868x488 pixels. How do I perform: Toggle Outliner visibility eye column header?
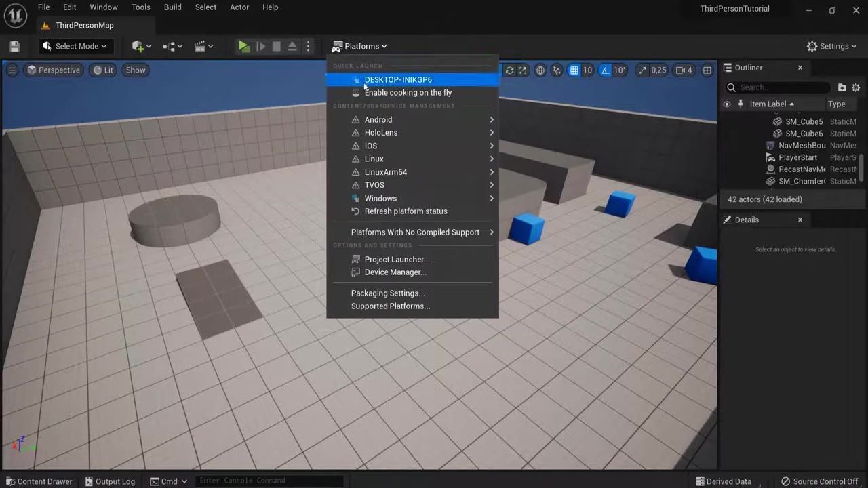(727, 104)
